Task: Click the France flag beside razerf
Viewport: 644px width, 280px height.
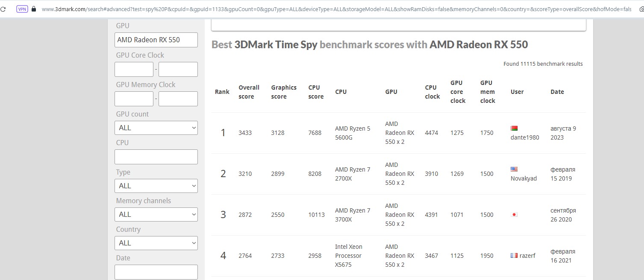Action: [x=514, y=255]
